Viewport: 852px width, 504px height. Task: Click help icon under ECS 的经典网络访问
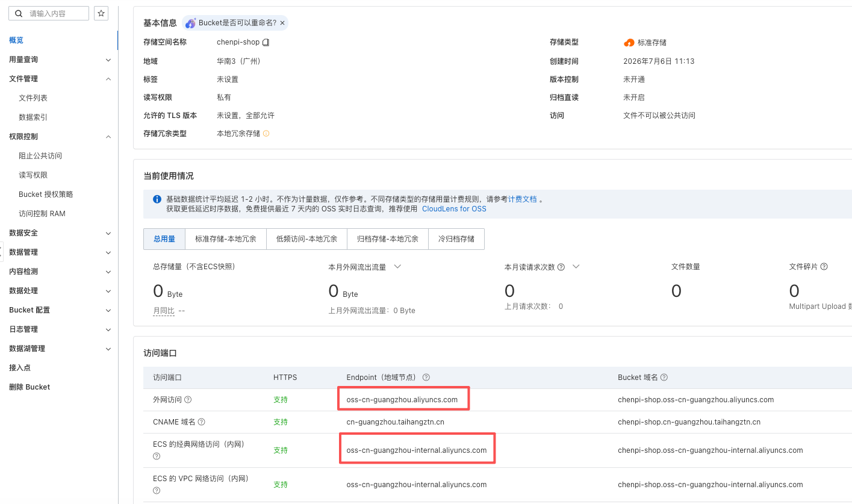click(157, 456)
